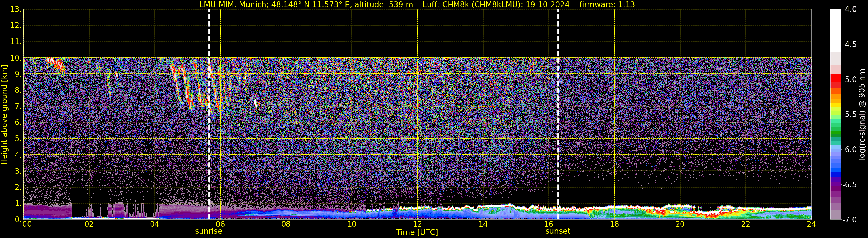Click the '5.' height axis tick label
Viewport: 868px width, 238px height.
(x=18, y=139)
